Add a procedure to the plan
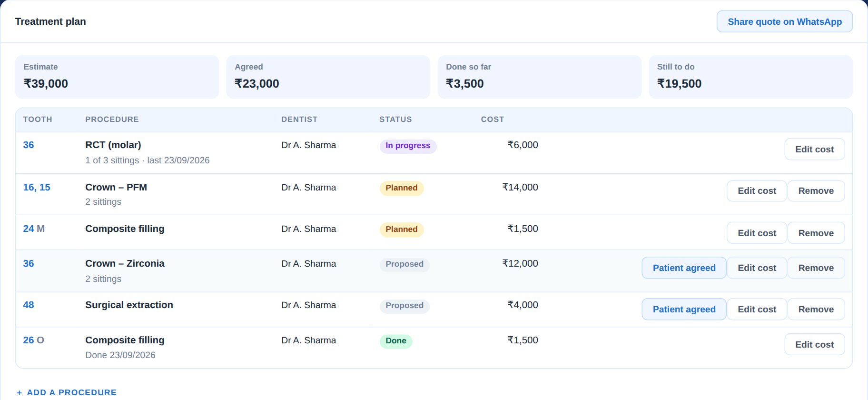Image resolution: width=868 pixels, height=400 pixels. click(x=67, y=392)
